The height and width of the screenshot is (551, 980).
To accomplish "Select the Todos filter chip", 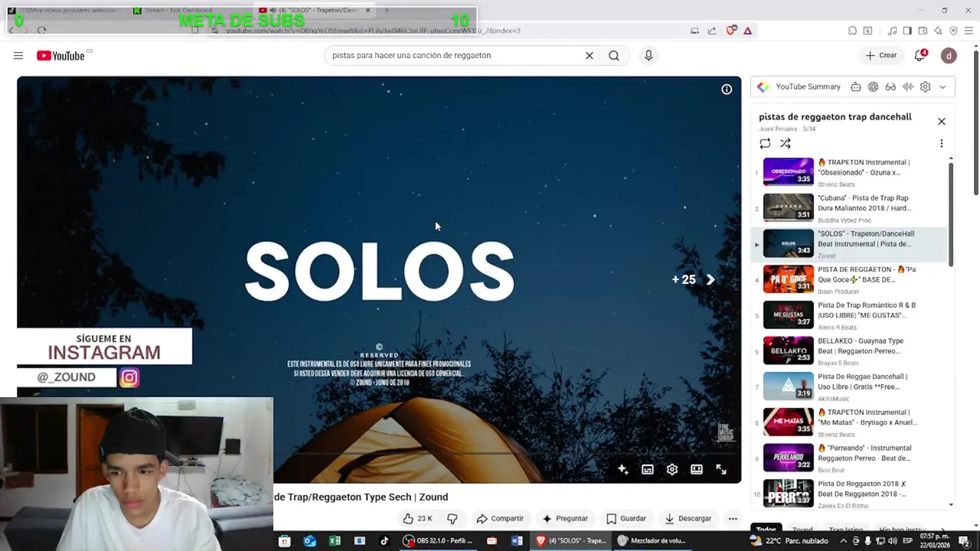I will (x=766, y=530).
